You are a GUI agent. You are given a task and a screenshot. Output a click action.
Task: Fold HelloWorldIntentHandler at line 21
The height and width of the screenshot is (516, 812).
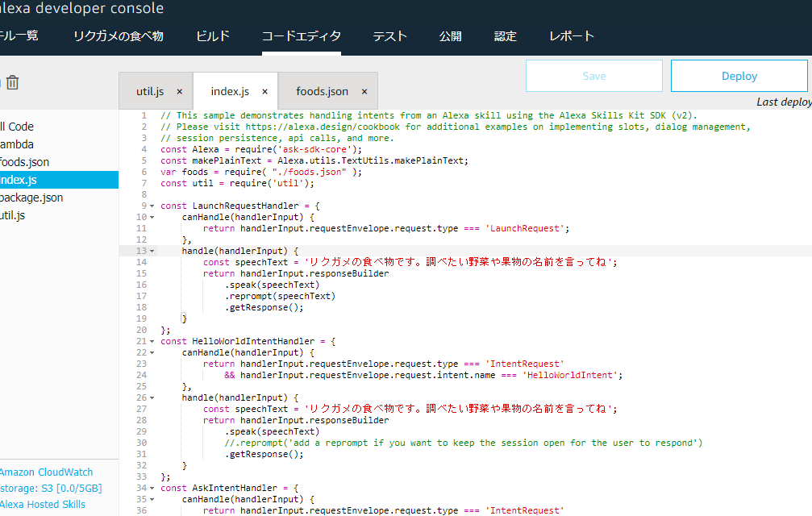(x=152, y=341)
